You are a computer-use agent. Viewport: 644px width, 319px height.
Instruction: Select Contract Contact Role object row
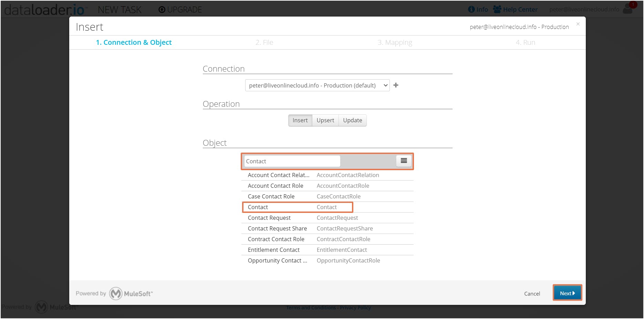point(327,239)
